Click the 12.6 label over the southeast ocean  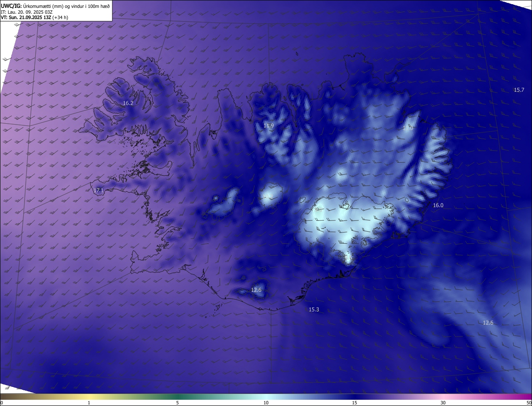[488, 323]
